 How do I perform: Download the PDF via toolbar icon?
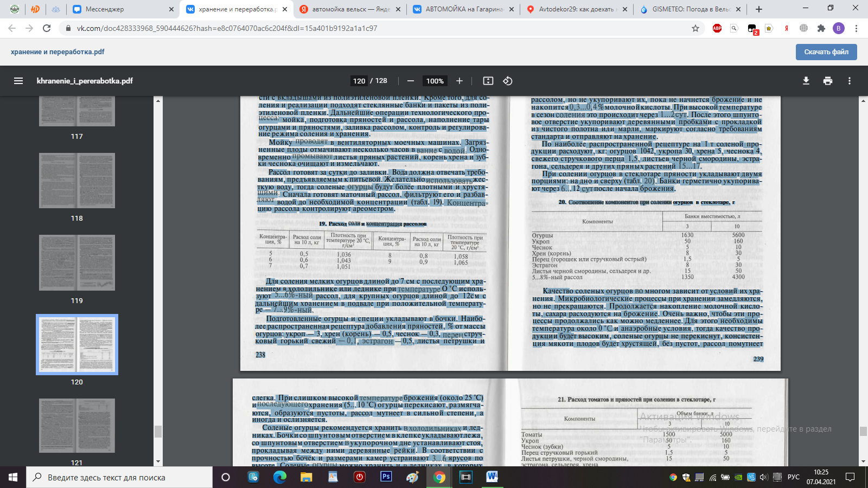point(806,81)
